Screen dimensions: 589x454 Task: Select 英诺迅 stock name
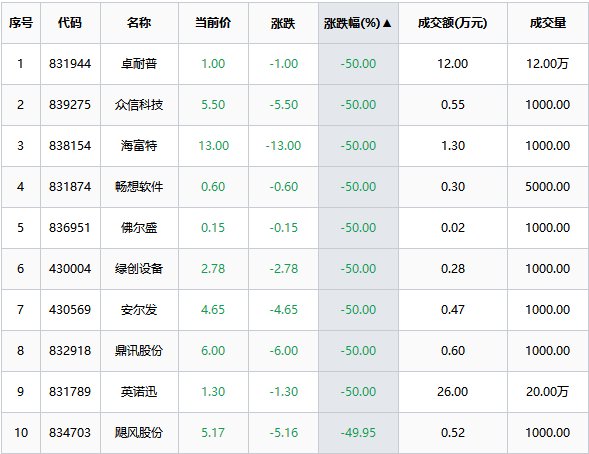coord(139,392)
